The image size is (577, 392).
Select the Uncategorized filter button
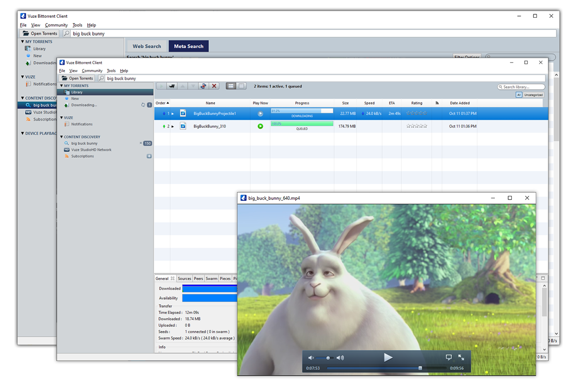tap(533, 95)
